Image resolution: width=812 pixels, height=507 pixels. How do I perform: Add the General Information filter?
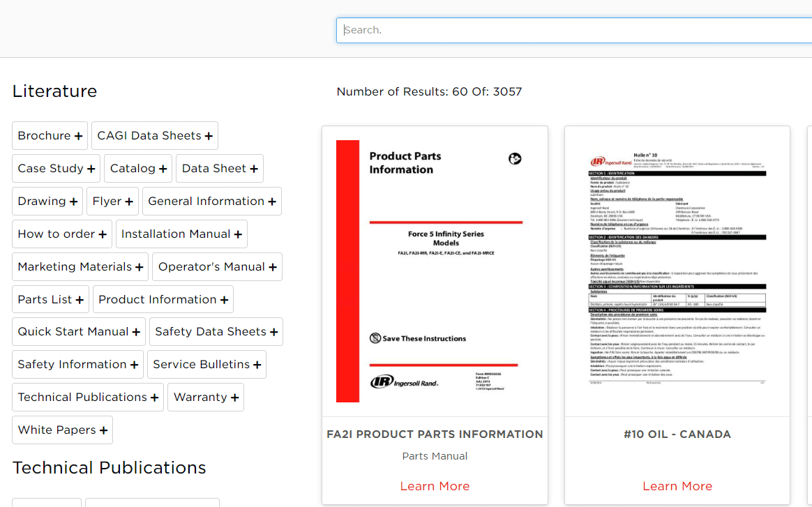(x=212, y=201)
